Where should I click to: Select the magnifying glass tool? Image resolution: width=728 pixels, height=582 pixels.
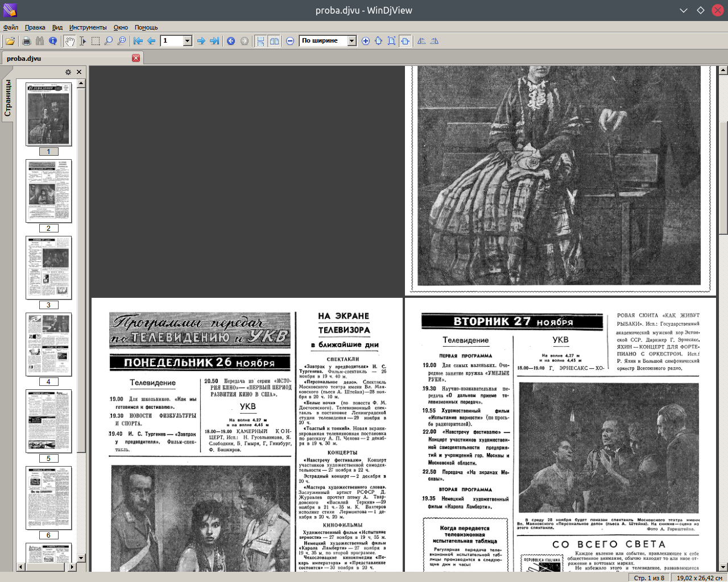tap(109, 41)
